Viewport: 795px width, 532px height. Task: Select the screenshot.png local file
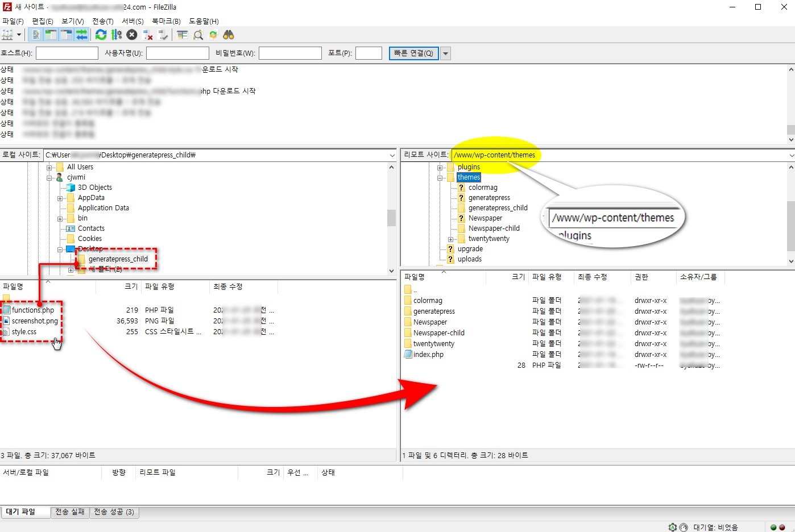tap(35, 321)
